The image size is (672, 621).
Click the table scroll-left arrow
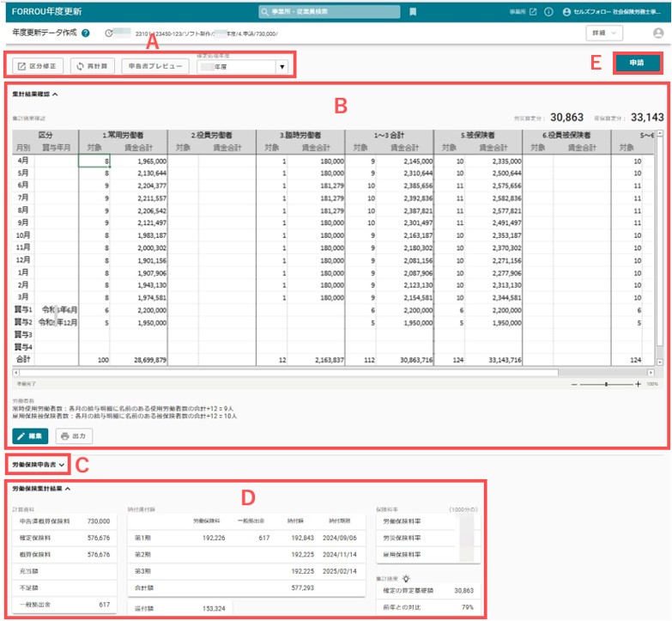[15, 372]
